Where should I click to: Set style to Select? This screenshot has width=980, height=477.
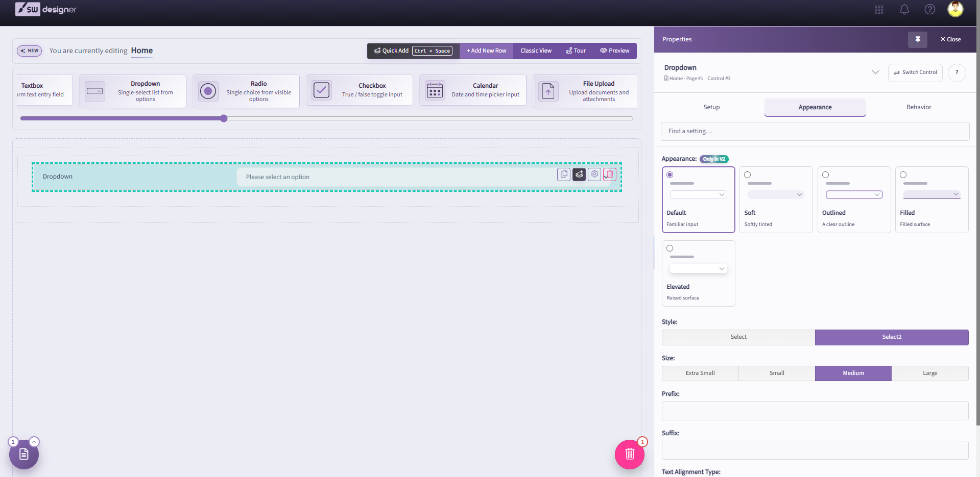738,337
